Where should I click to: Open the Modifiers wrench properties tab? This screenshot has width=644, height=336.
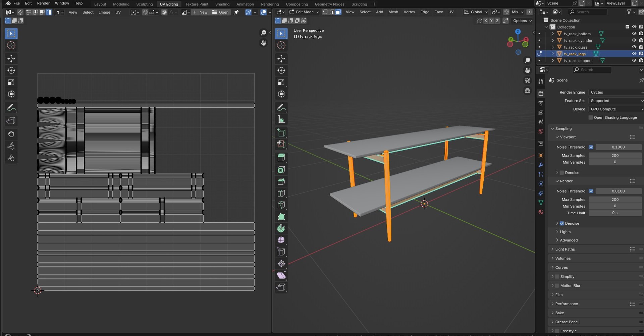tap(541, 165)
